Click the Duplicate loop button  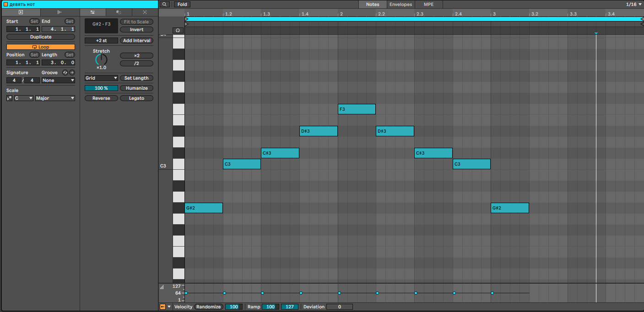pyautogui.click(x=41, y=37)
